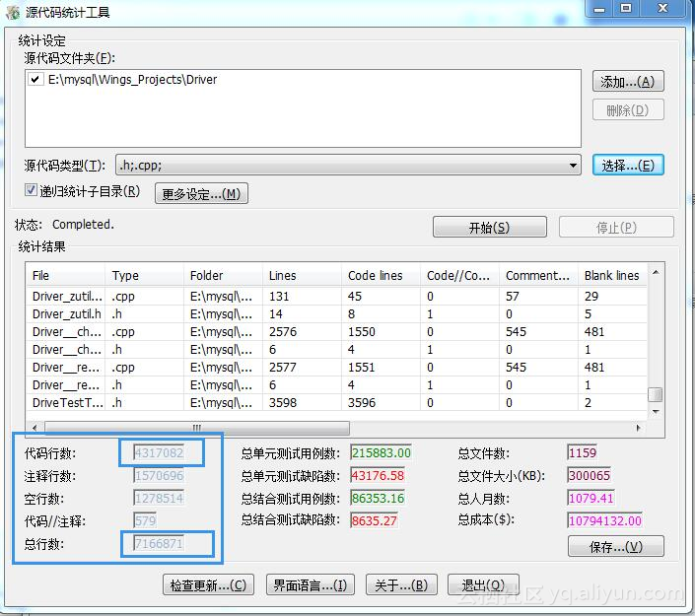695x616 pixels.
Task: Sort by Lines column header
Action: click(x=303, y=275)
